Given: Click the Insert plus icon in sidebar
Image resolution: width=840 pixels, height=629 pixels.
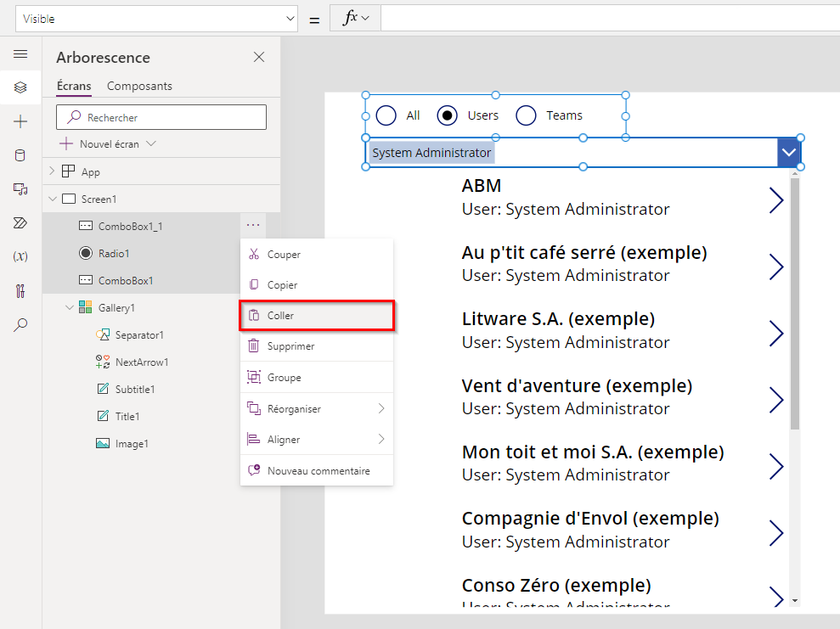Looking at the screenshot, I should pos(20,121).
